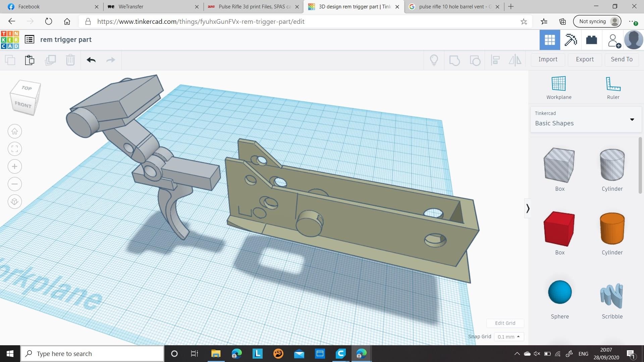Click the Edit Grid button

click(x=505, y=323)
